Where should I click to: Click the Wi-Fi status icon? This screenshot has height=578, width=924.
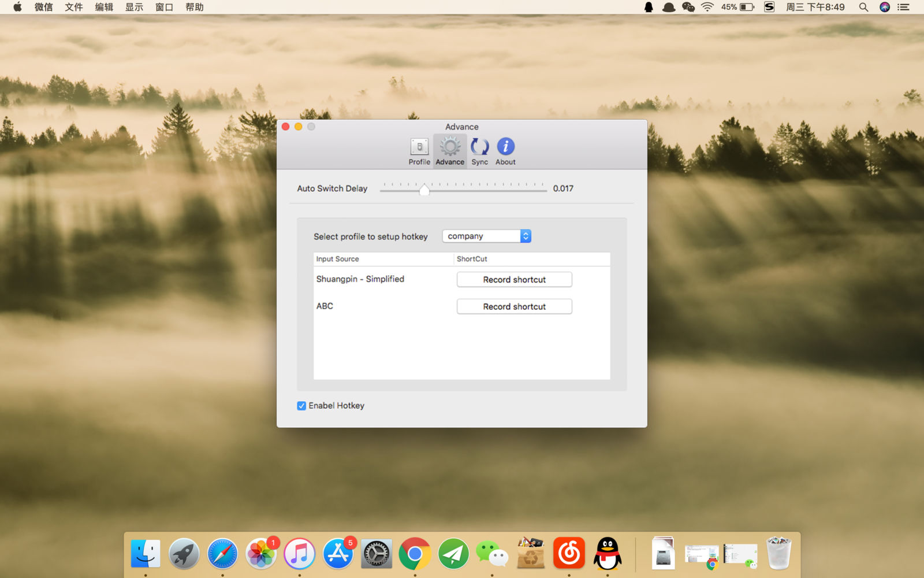[707, 7]
